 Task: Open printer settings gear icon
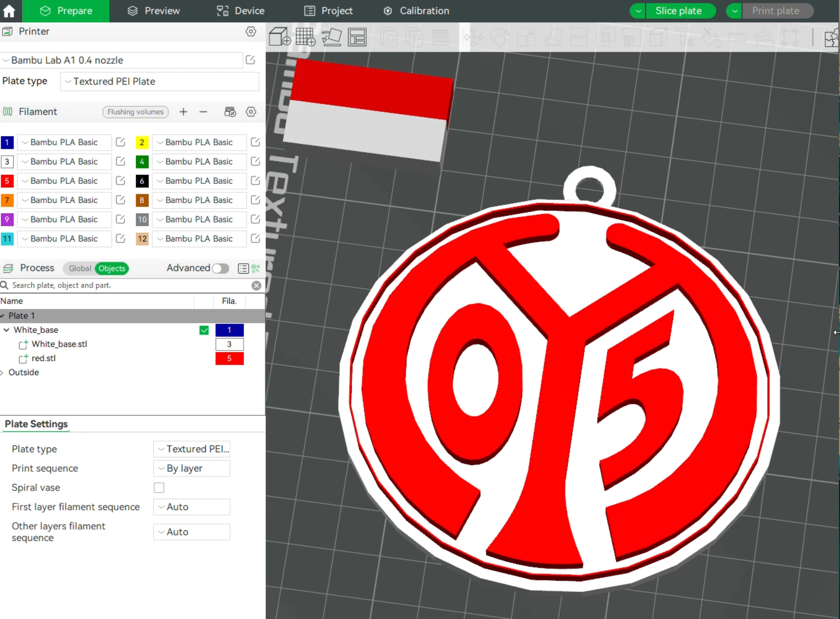tap(251, 32)
